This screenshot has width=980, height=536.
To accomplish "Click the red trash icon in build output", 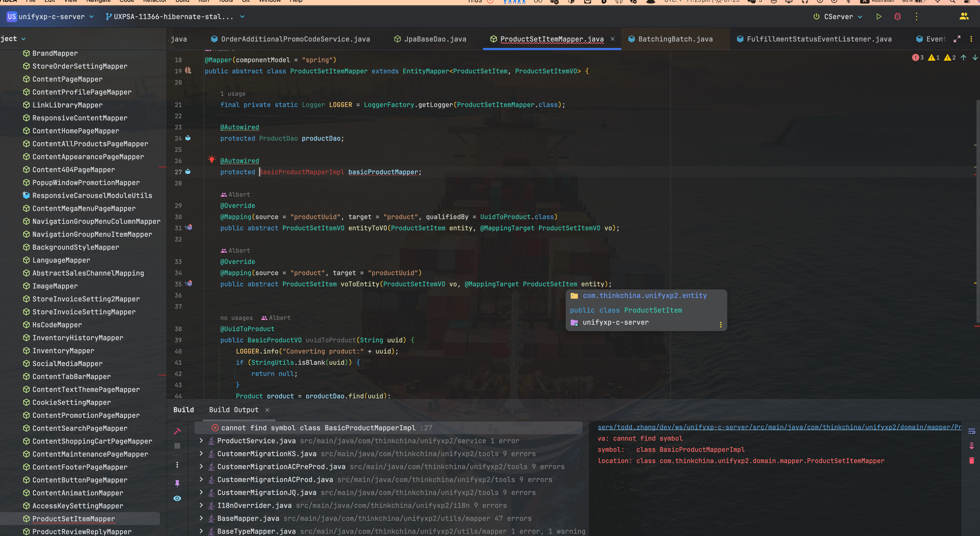I will 971,461.
